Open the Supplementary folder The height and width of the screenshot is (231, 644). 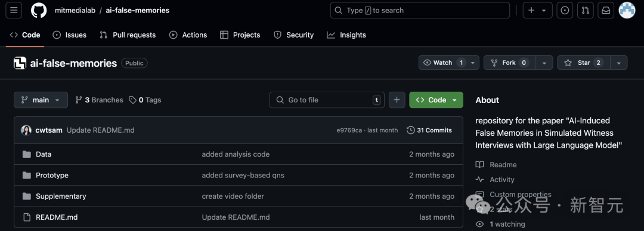tap(61, 196)
